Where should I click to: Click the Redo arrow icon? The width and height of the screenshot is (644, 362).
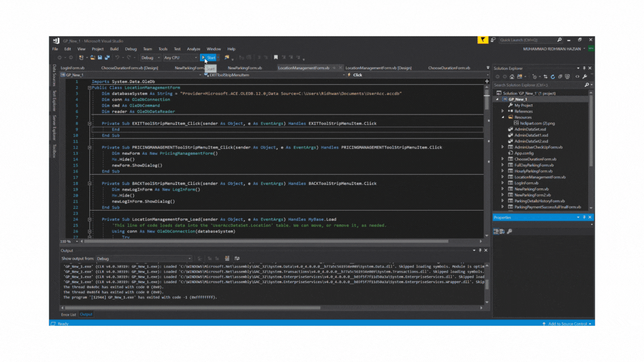coord(129,58)
